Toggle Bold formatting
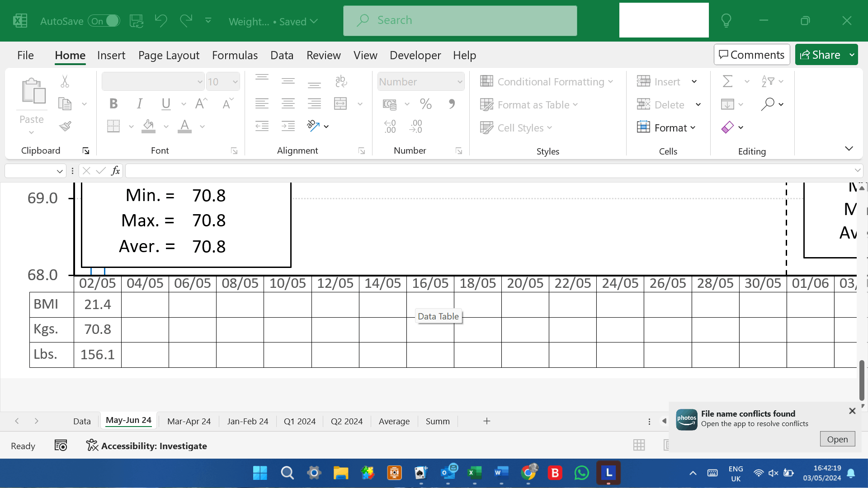The height and width of the screenshot is (488, 868). [x=113, y=104]
